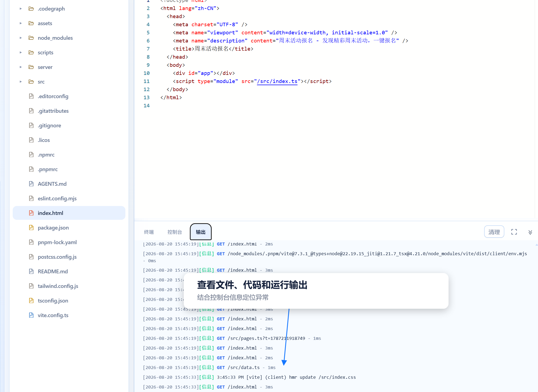Follow the /src/index.ts link in the editor
The width and height of the screenshot is (538, 392).
[x=277, y=81]
